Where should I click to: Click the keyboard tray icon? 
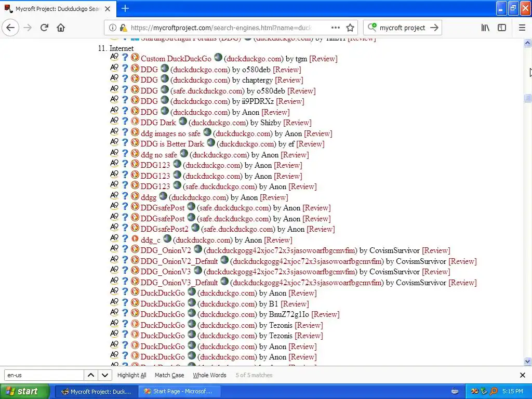[455, 392]
